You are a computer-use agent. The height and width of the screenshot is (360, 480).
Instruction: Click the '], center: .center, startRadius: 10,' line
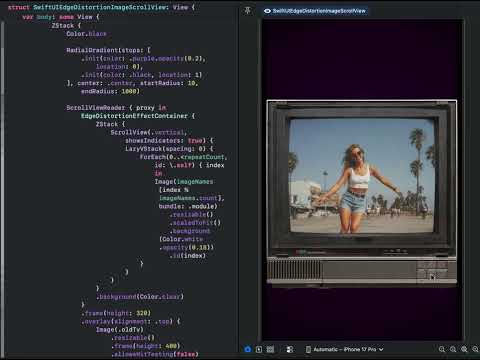point(132,83)
